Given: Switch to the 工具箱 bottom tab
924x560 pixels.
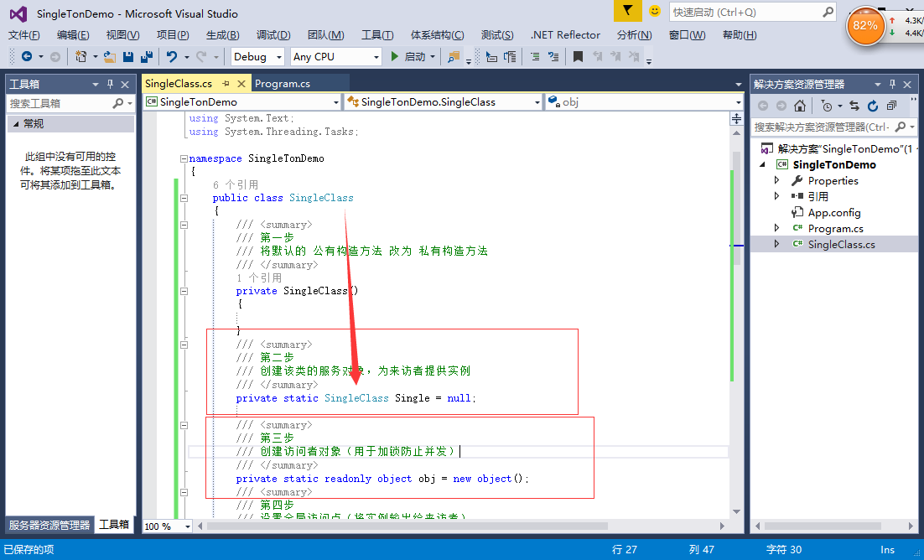Looking at the screenshot, I should (x=114, y=525).
